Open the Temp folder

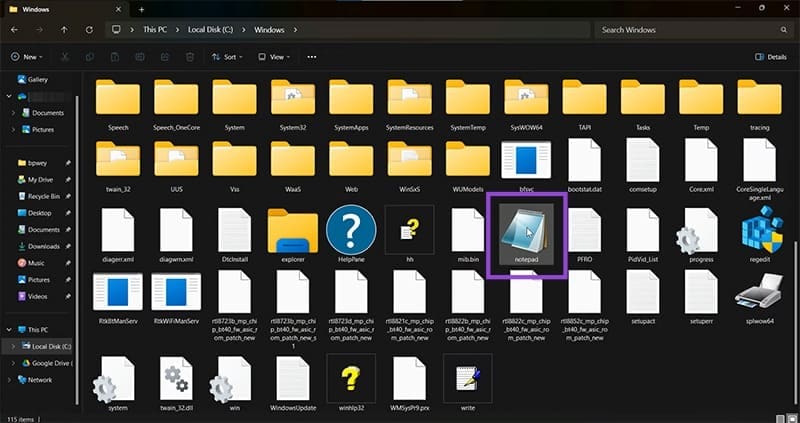click(x=701, y=97)
